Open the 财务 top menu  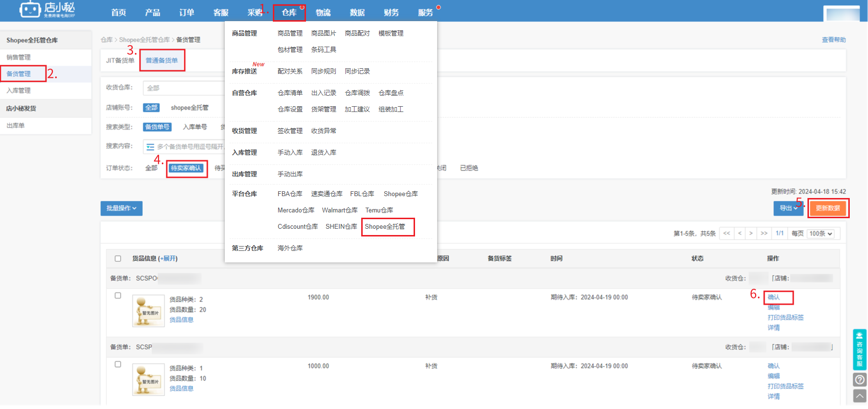coord(391,12)
